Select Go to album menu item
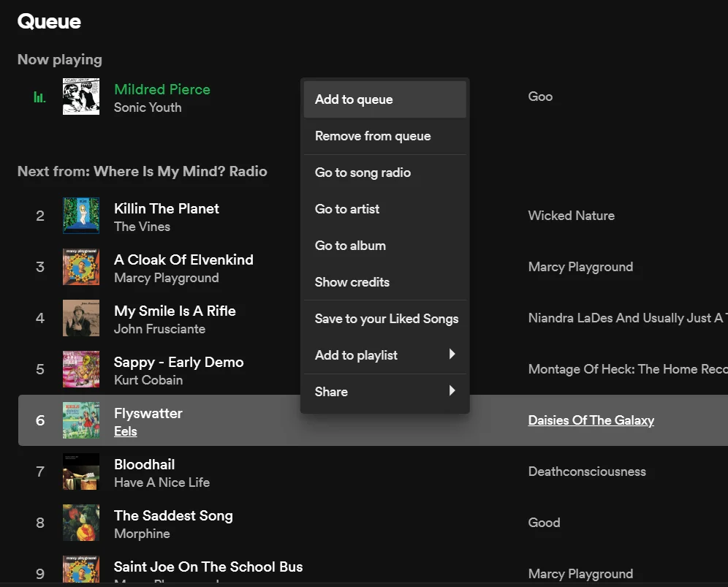 385,246
